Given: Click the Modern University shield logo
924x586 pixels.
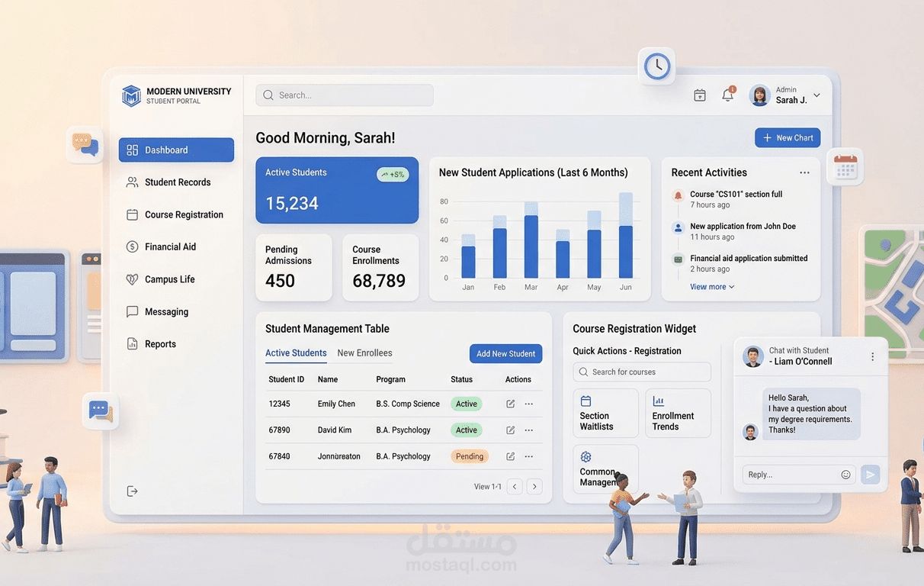Looking at the screenshot, I should [x=131, y=95].
